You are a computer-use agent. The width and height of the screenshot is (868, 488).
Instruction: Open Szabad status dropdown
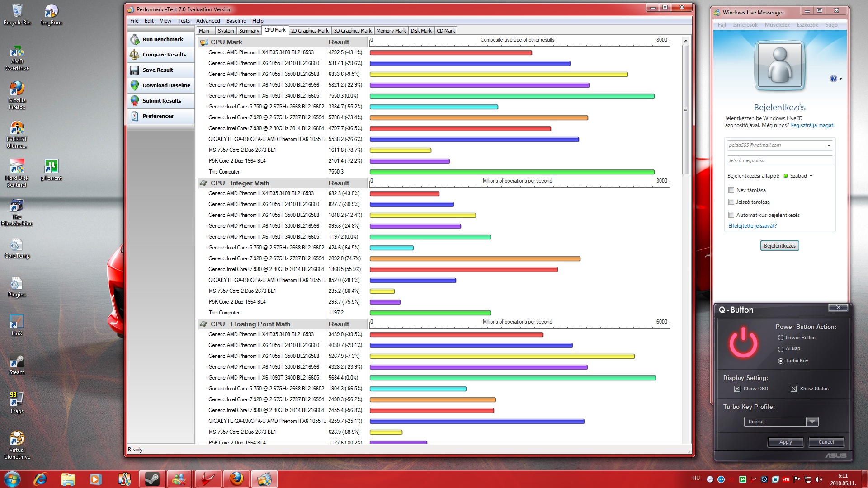tap(798, 176)
